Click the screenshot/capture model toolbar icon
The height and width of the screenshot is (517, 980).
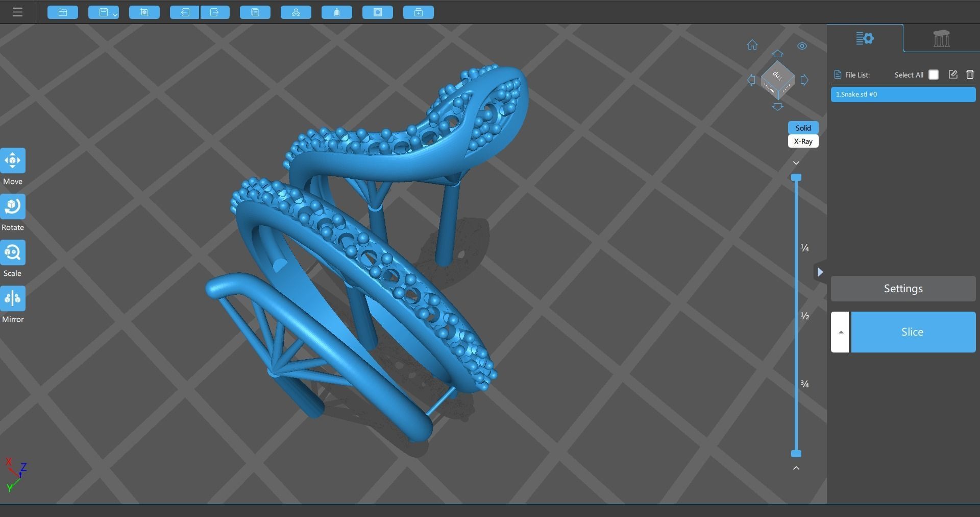144,12
